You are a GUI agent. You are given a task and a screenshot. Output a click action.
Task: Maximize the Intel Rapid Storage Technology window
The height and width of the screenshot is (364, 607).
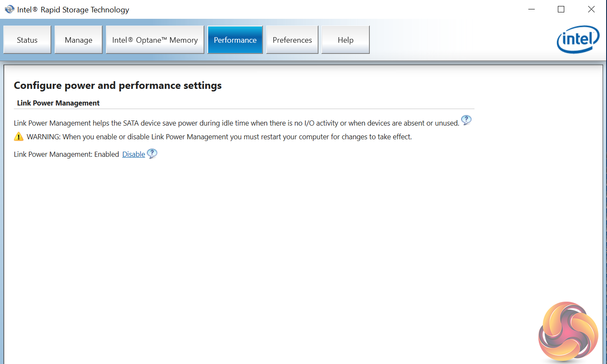click(561, 9)
